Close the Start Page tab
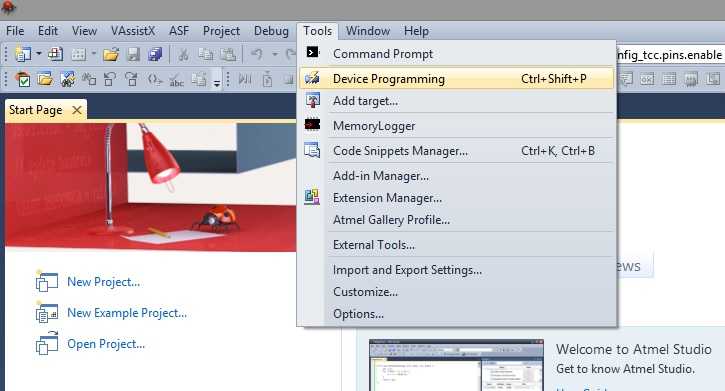The image size is (725, 391). tap(77, 110)
